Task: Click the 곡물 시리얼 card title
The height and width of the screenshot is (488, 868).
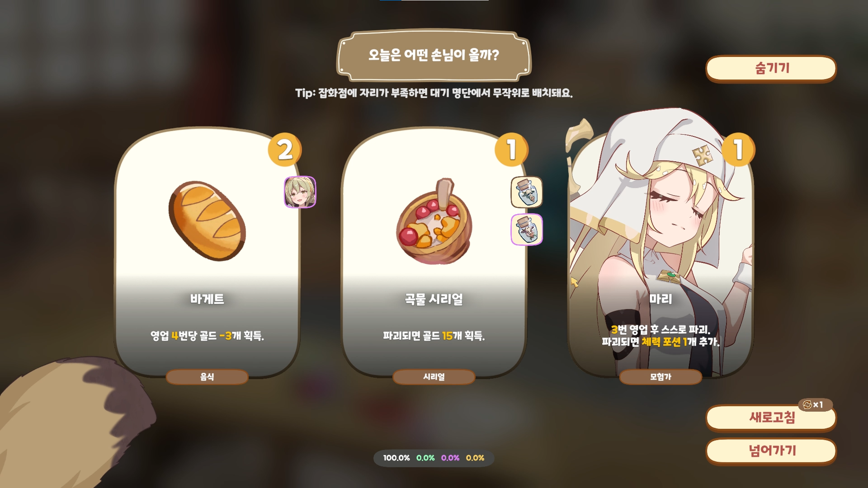Action: click(x=434, y=299)
